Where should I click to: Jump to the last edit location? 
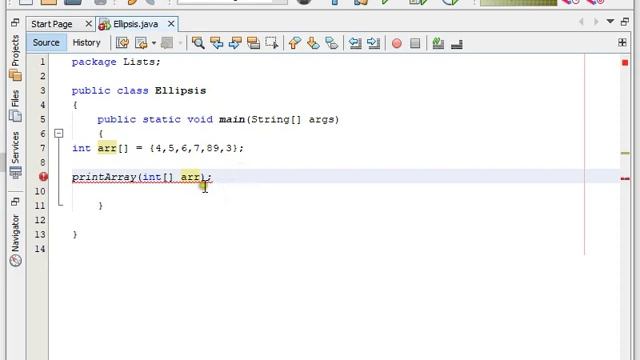pos(122,43)
